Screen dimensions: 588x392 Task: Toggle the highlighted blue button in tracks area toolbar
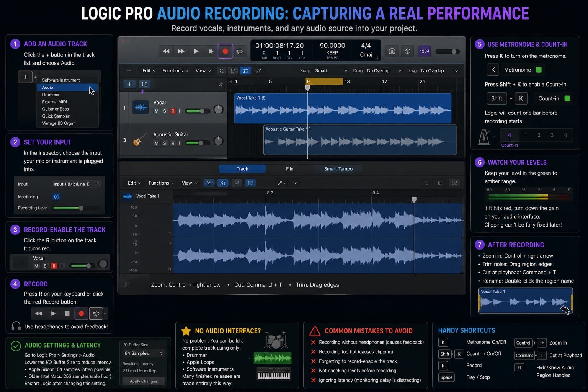[x=245, y=71]
